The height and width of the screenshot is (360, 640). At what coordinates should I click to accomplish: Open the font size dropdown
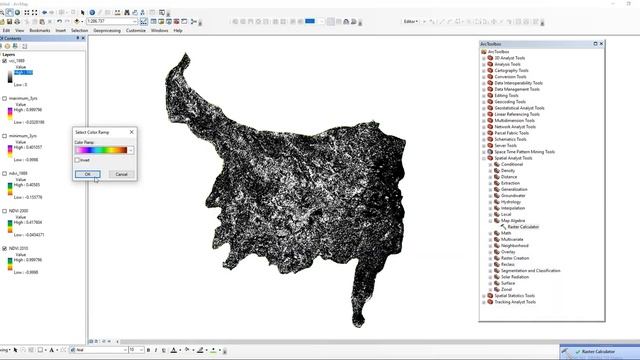click(x=141, y=350)
